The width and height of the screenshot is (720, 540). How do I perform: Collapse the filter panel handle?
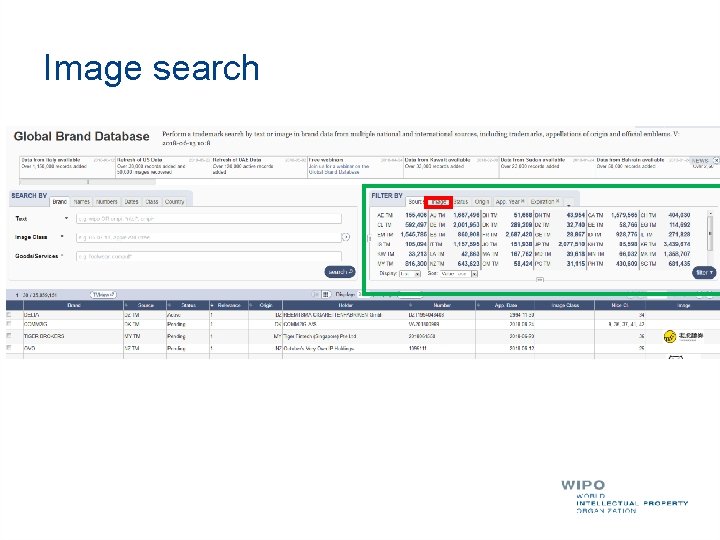click(540, 280)
